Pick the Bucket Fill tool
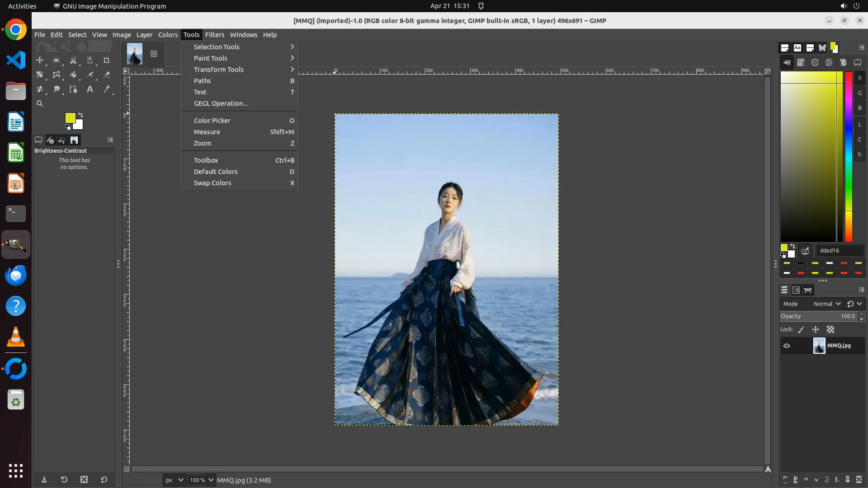 click(73, 75)
